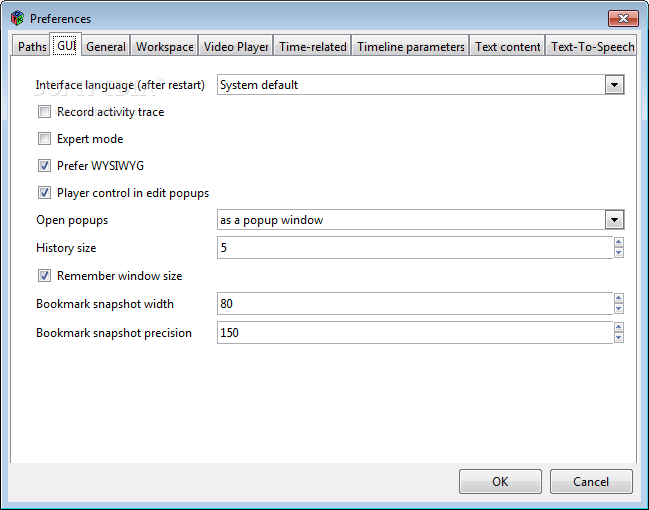Click the System default language combo box
The image size is (649, 510).
(421, 85)
